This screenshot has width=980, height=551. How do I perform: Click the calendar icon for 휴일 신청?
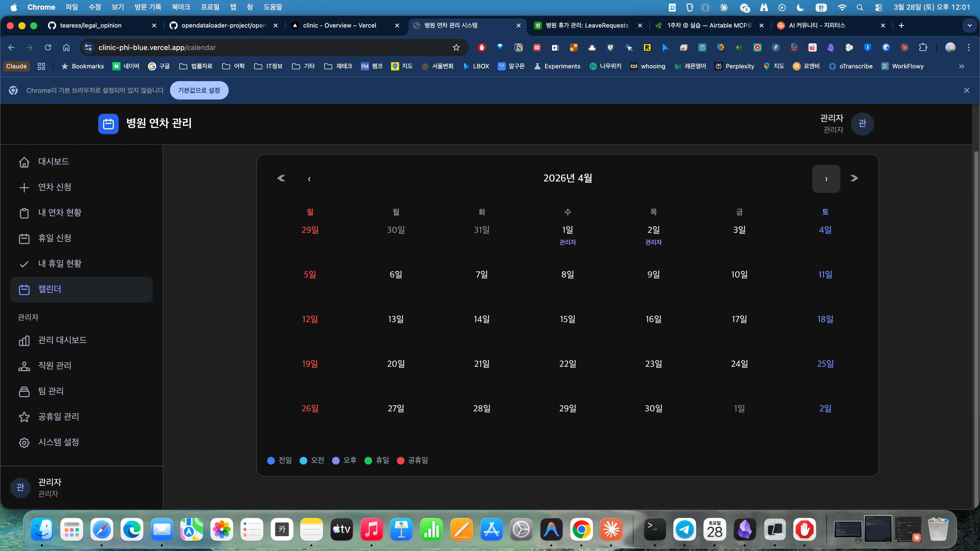click(24, 239)
